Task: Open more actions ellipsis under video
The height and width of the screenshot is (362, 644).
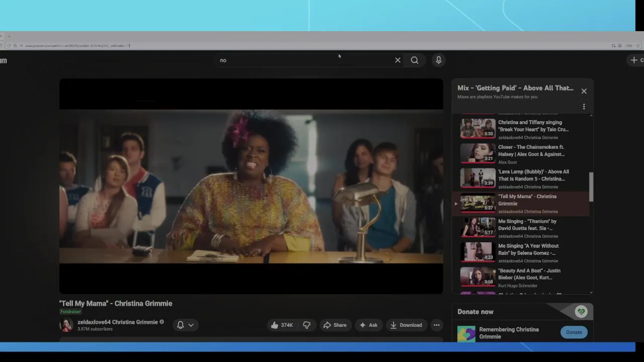Action: [x=437, y=325]
